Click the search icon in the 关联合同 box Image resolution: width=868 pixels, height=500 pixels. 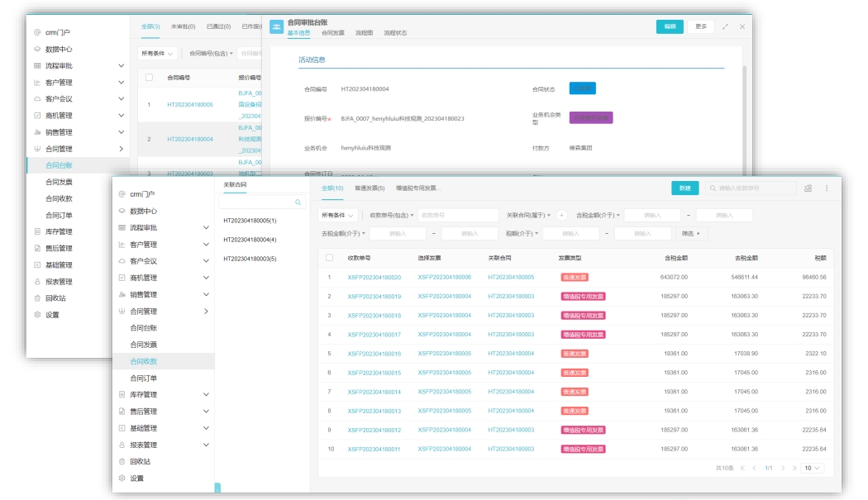tap(298, 202)
